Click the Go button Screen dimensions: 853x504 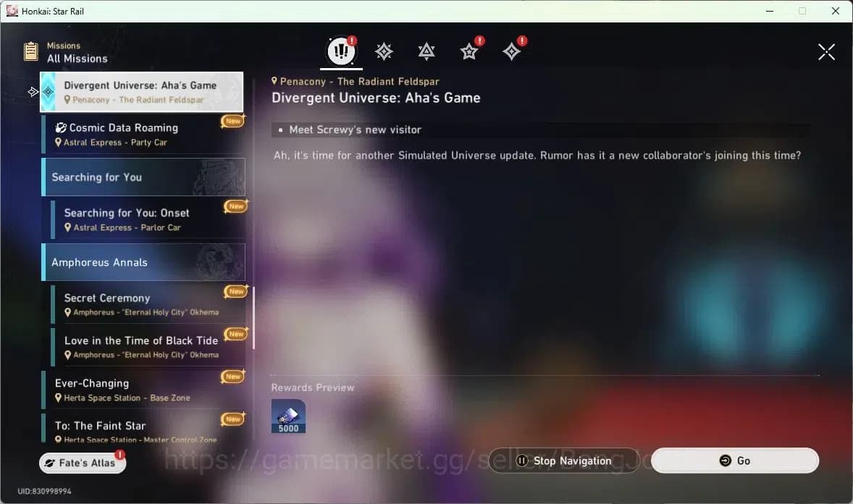click(734, 461)
